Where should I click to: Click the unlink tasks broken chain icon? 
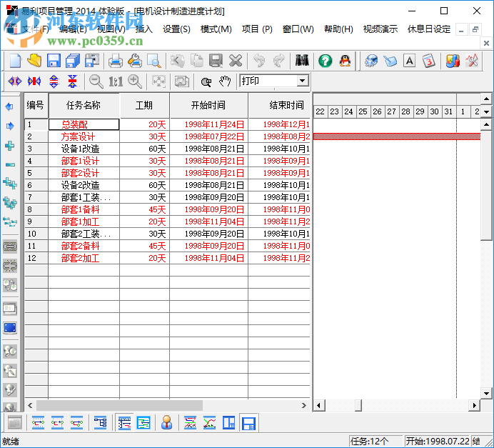coord(10,266)
